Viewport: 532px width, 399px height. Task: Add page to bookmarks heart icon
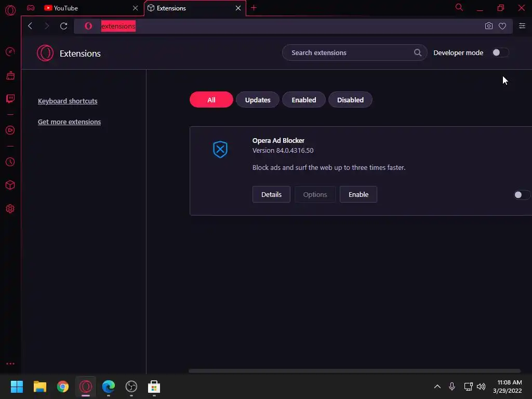(502, 26)
